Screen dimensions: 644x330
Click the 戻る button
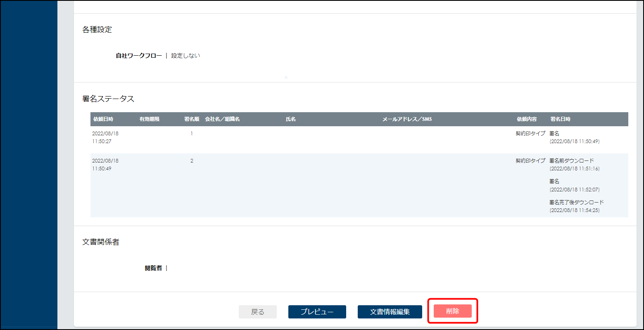coord(258,312)
